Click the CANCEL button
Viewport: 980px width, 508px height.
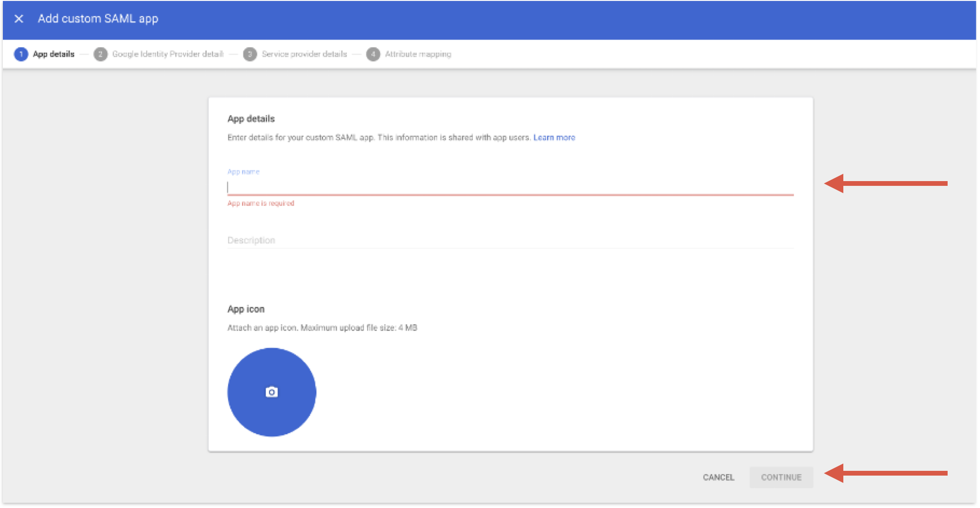[719, 477]
